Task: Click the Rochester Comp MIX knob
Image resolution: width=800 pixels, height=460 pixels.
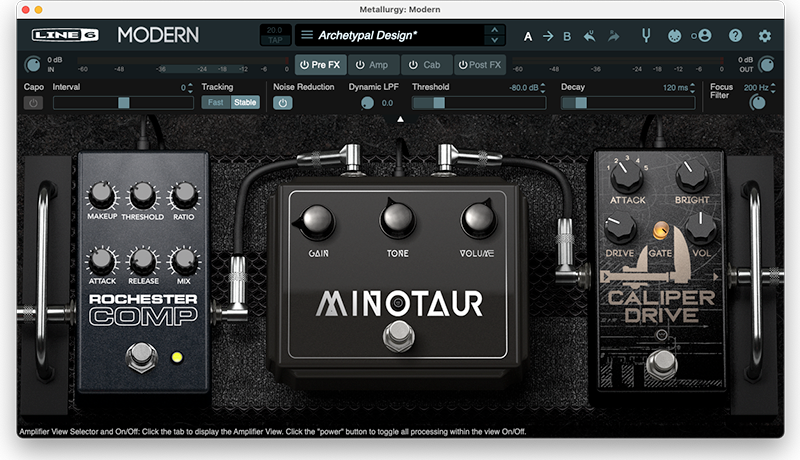Action: [x=184, y=261]
